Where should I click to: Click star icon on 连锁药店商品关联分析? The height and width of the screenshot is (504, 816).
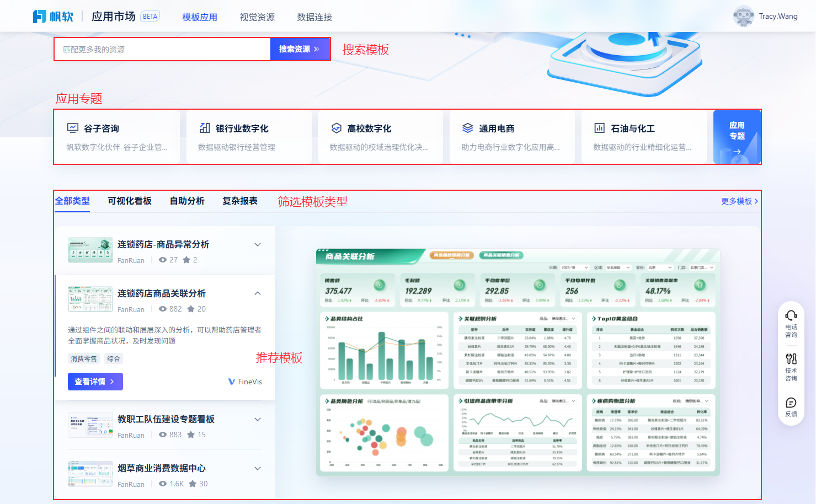(x=191, y=309)
